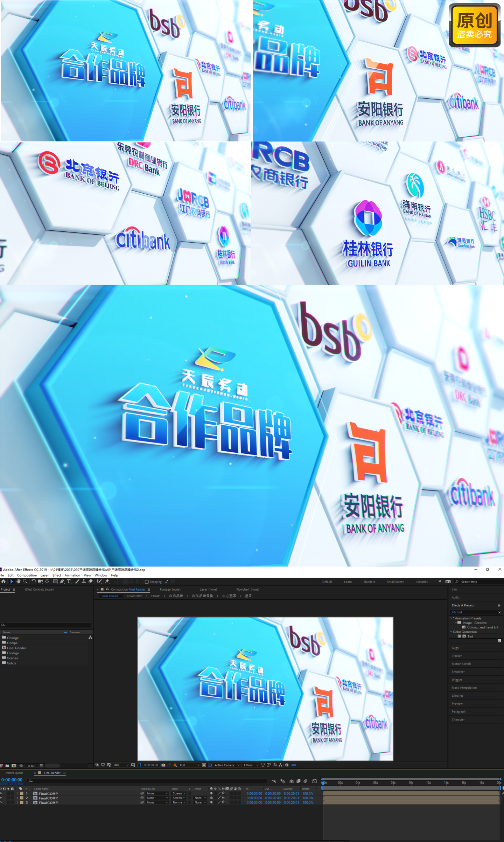This screenshot has height=842, width=504.
Task: Open the 50% magnification dropdown
Action: coord(121,765)
